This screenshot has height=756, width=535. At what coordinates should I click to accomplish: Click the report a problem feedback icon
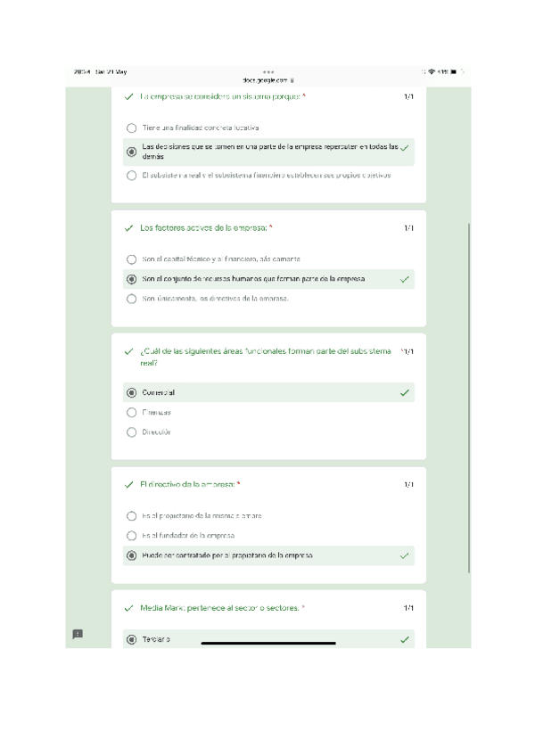(x=78, y=633)
